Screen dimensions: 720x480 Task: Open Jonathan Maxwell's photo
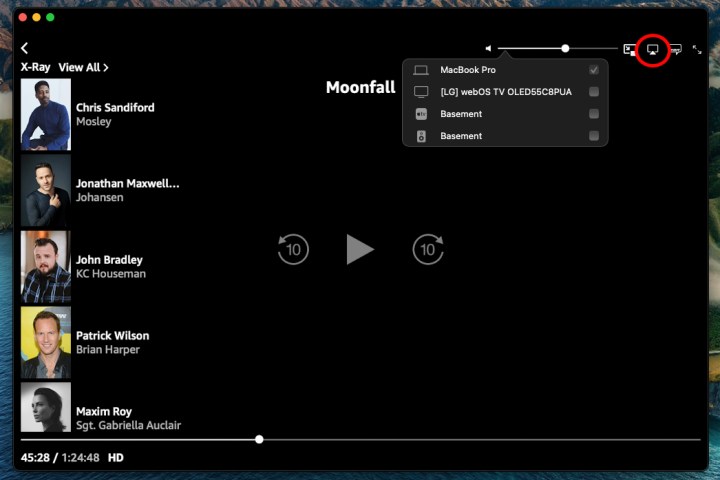tap(46, 190)
